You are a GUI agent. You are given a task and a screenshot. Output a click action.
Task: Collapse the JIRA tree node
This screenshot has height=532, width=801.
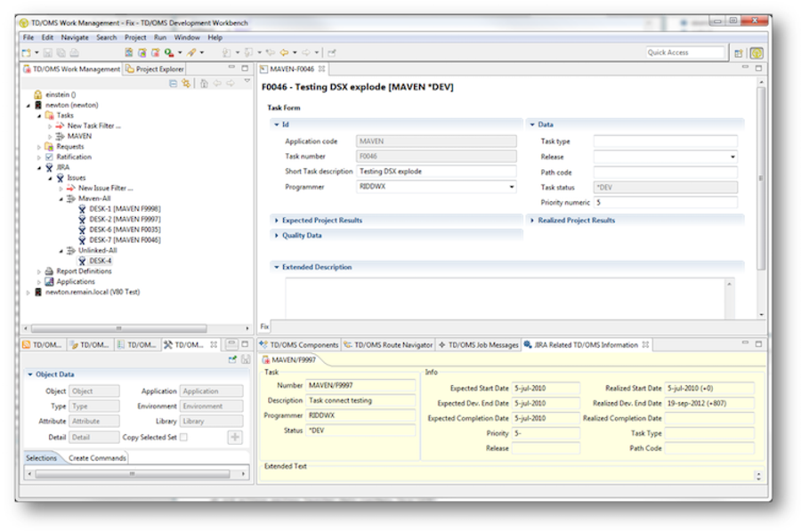click(x=39, y=167)
